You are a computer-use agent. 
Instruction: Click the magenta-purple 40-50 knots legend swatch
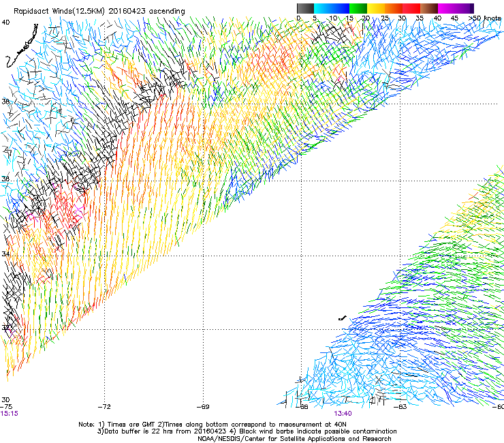456,8
